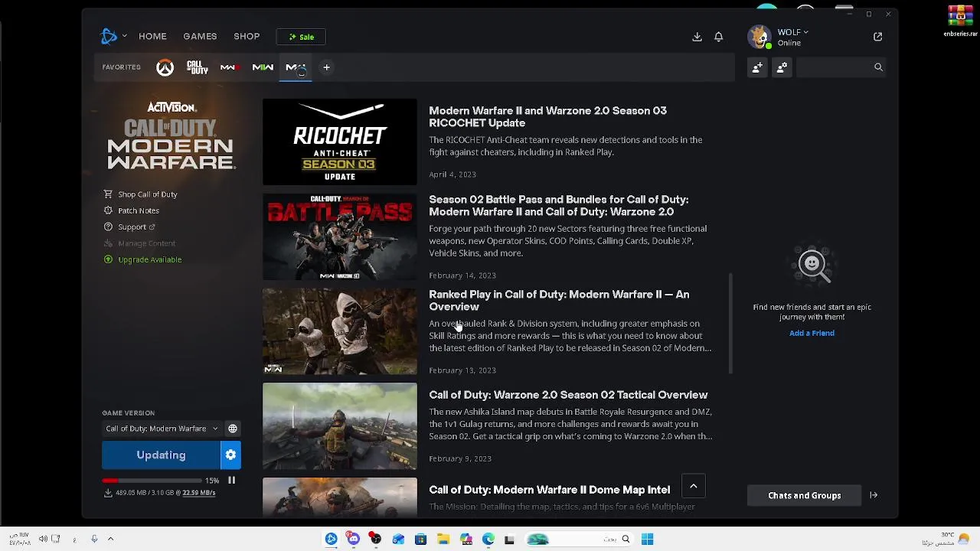Screen dimensions: 980x551
Task: Click the WOLF profile avatar
Action: (759, 37)
